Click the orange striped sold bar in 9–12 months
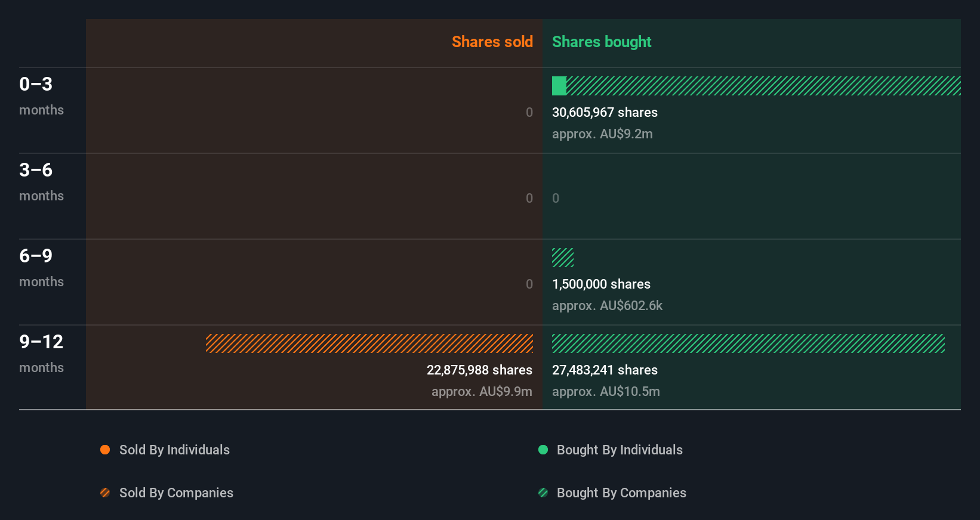The height and width of the screenshot is (520, 980). 369,343
